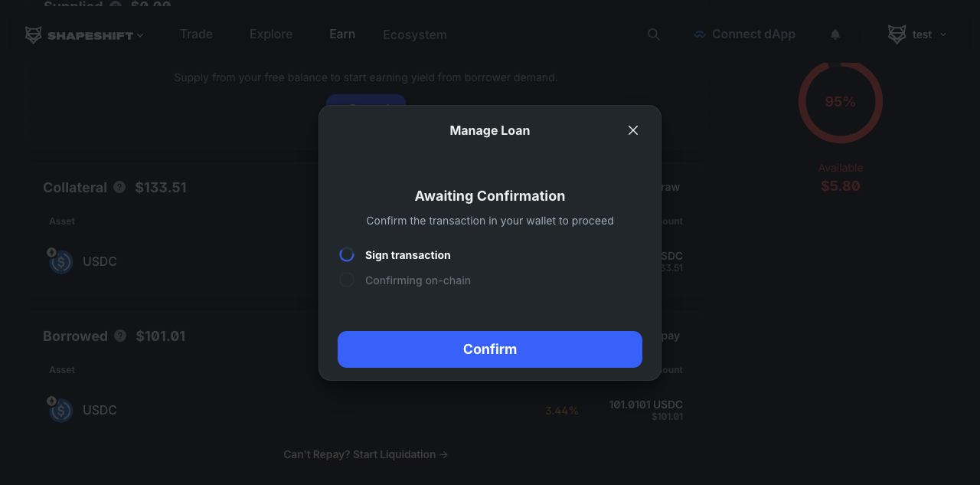Click the test wallet fox avatar icon
The image size is (980, 485).
897,34
